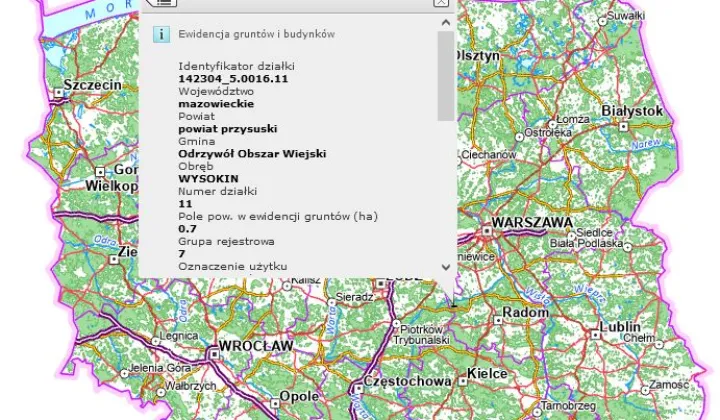The height and width of the screenshot is (420, 720).
Task: Click the Pole pow. w ewidencji gruntów label
Action: pyautogui.click(x=278, y=216)
